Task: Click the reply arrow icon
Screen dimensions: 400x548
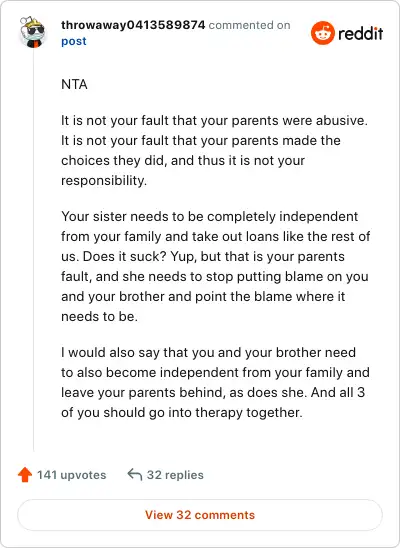Action: 134,475
